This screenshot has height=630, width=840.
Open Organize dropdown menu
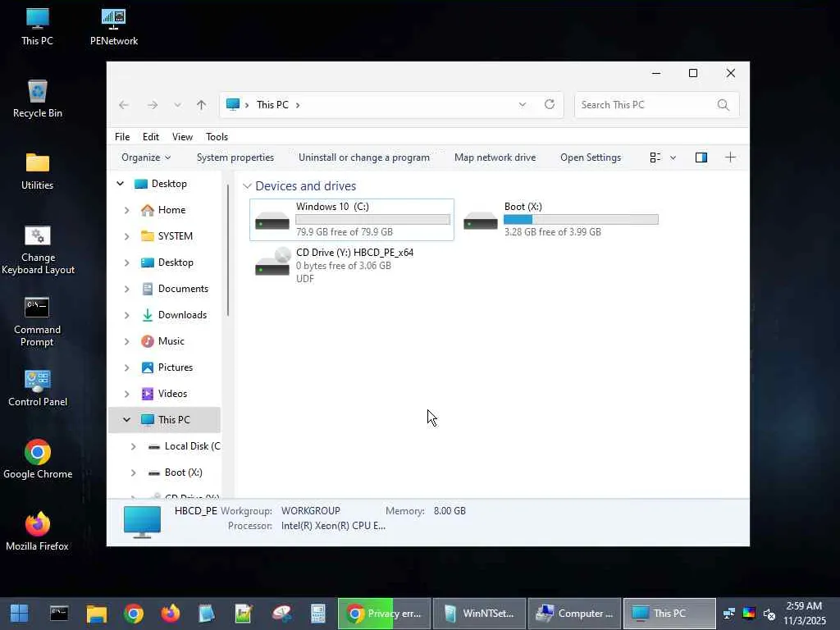(146, 157)
